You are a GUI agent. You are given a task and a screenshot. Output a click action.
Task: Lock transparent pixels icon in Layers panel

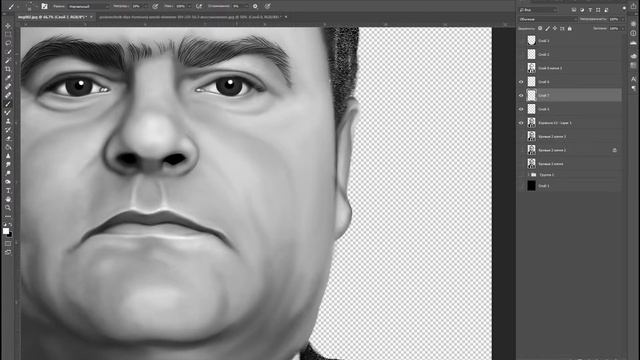pyautogui.click(x=540, y=29)
